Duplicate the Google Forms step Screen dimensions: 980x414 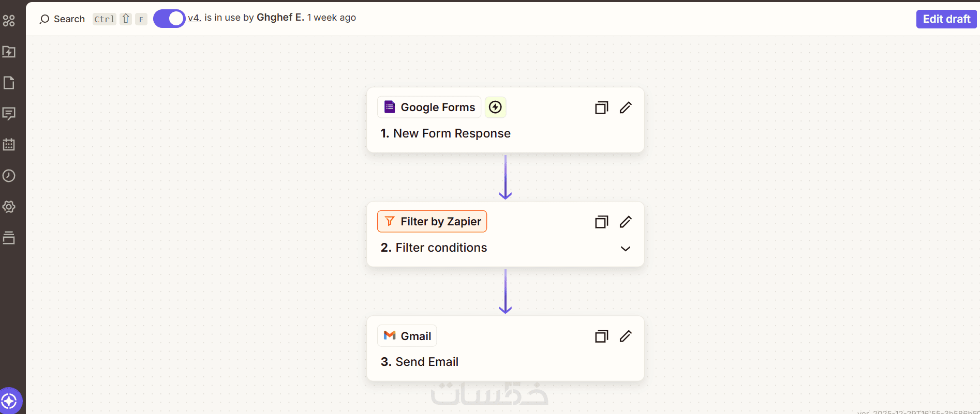pos(601,108)
